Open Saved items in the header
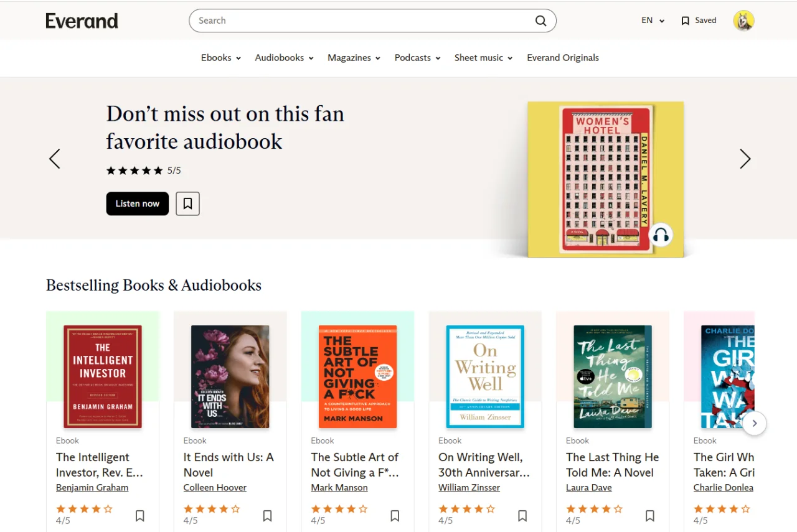 pos(699,21)
